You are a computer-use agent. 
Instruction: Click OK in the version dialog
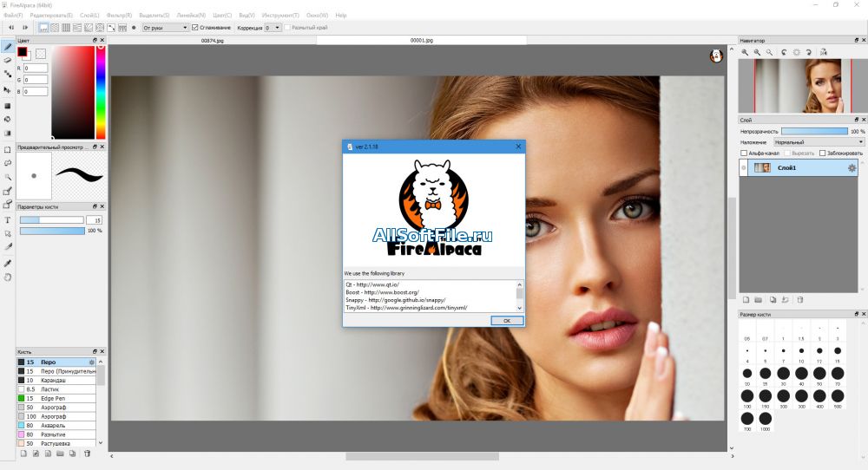pyautogui.click(x=507, y=321)
